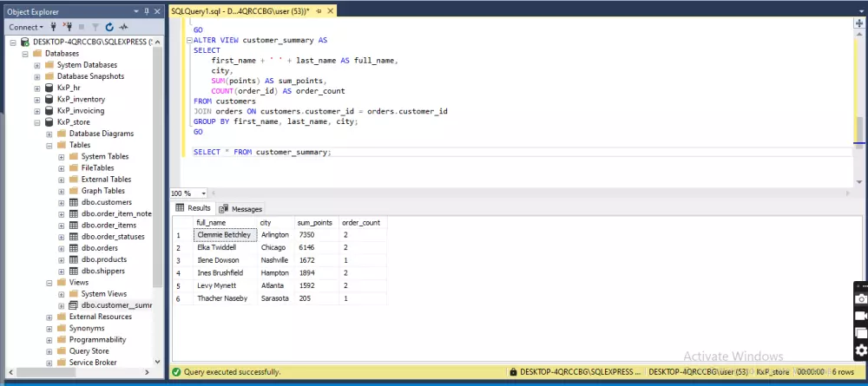Open the Connect dropdown
This screenshot has height=386, width=868.
click(26, 27)
